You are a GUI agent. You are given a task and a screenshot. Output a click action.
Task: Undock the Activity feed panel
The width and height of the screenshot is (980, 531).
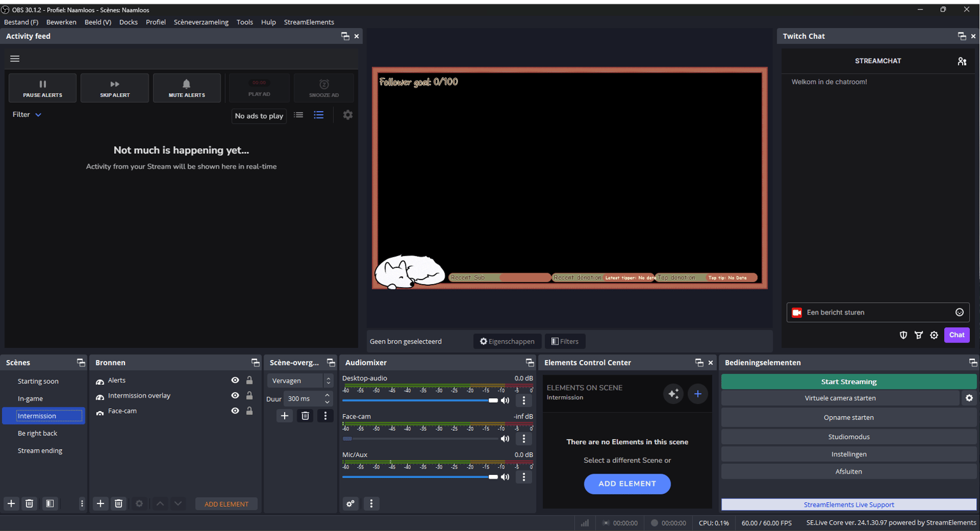(x=345, y=36)
